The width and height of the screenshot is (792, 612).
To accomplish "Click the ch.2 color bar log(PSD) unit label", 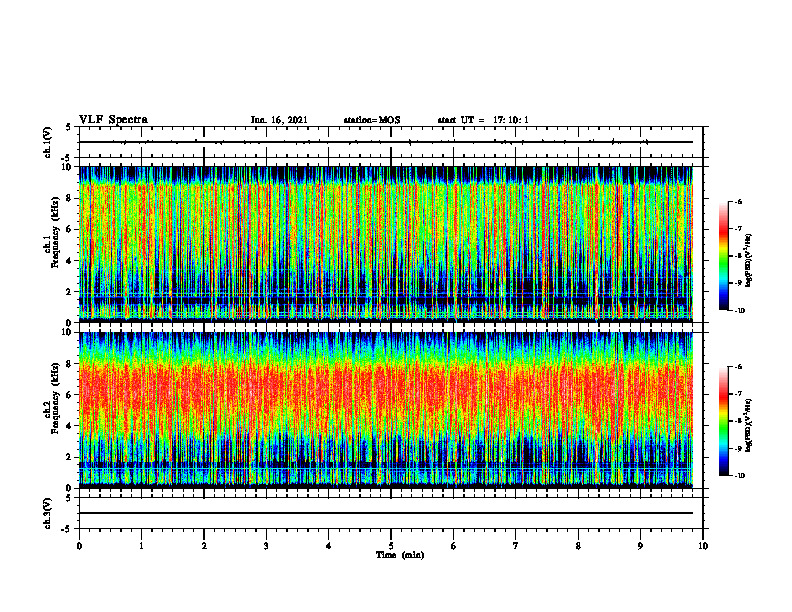I will click(749, 425).
